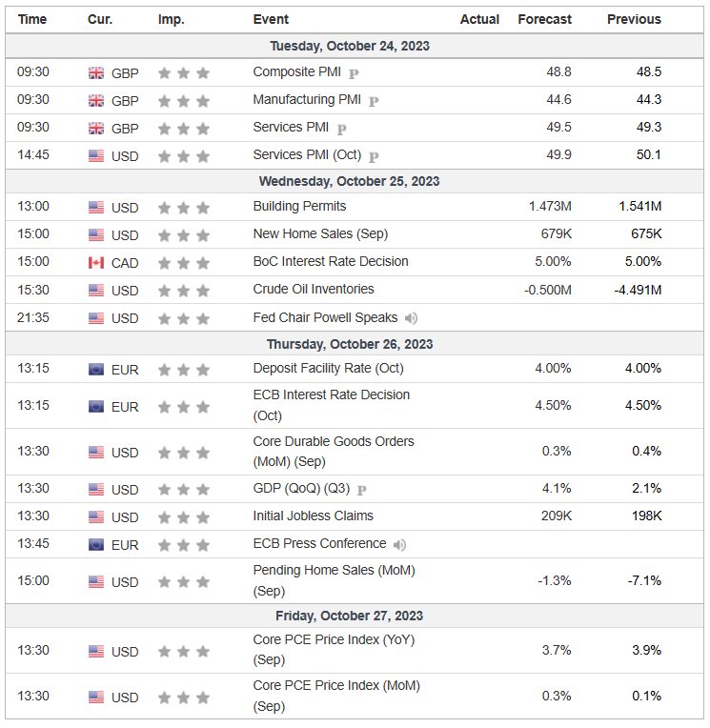The image size is (710, 728).
Task: Click the preliminary icon next to GDP (QoQ) (Q3)
Action: (x=362, y=490)
